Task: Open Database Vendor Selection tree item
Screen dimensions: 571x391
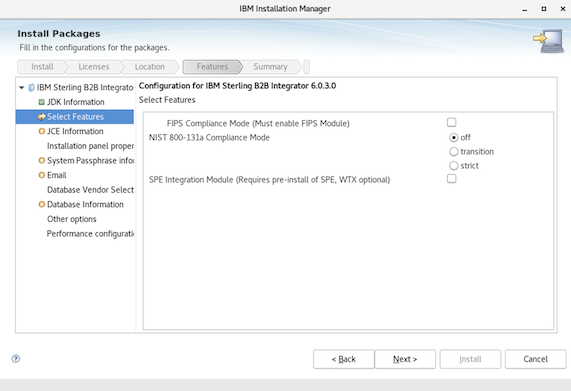Action: 90,190
